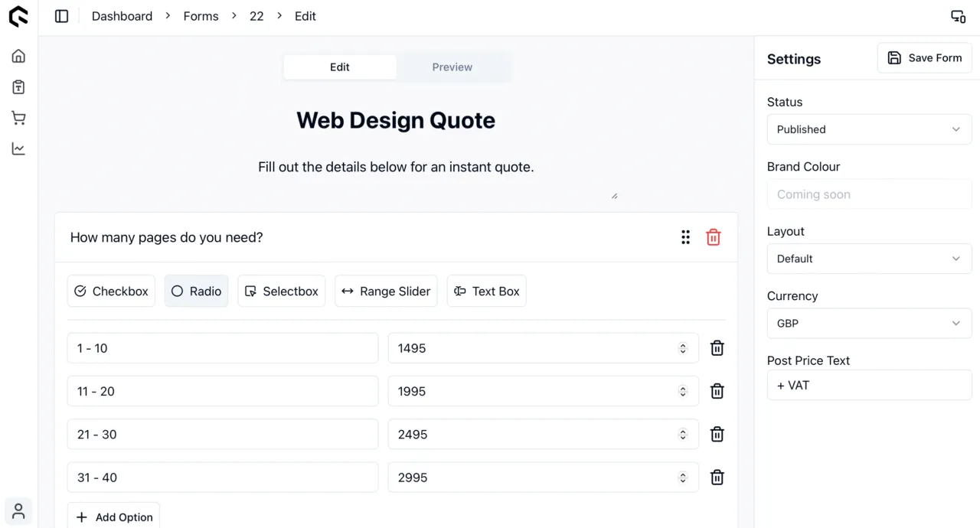Adjust the stepper on price 1995
Viewport: 980px width, 528px height.
click(682, 391)
